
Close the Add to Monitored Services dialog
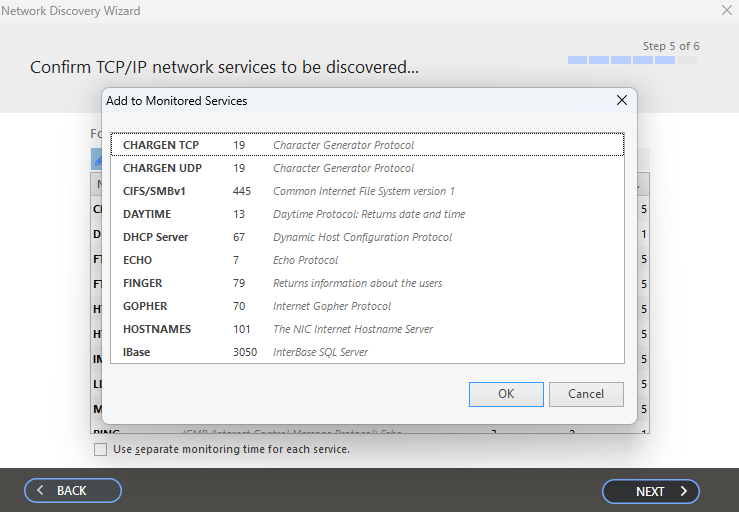[x=621, y=100]
